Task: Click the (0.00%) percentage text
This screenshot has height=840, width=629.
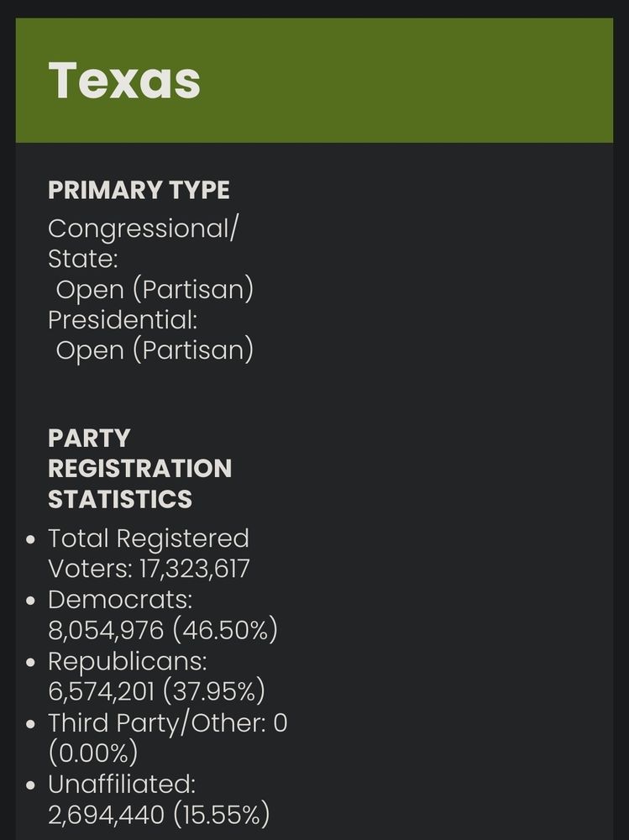Action: point(93,753)
